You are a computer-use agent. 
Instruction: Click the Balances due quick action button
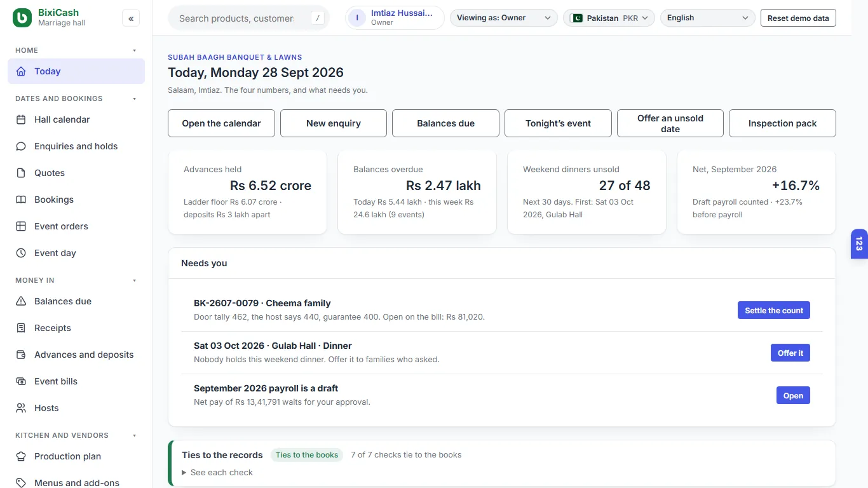click(x=445, y=123)
